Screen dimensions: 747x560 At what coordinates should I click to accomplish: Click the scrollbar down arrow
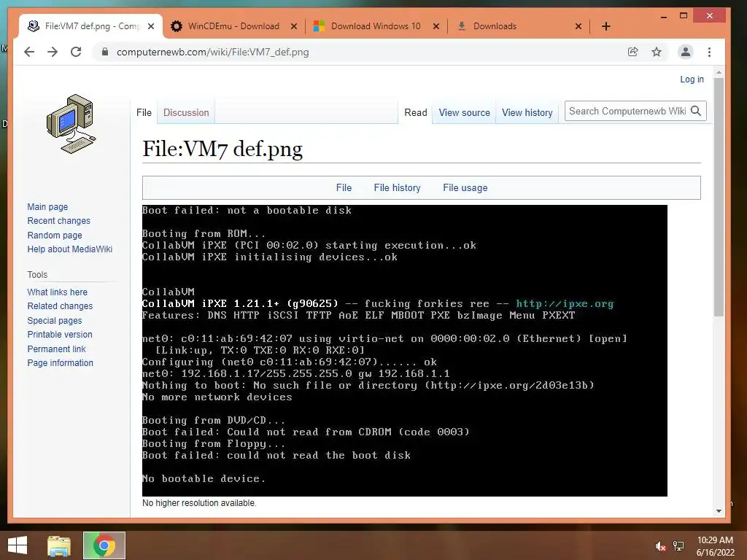[719, 511]
